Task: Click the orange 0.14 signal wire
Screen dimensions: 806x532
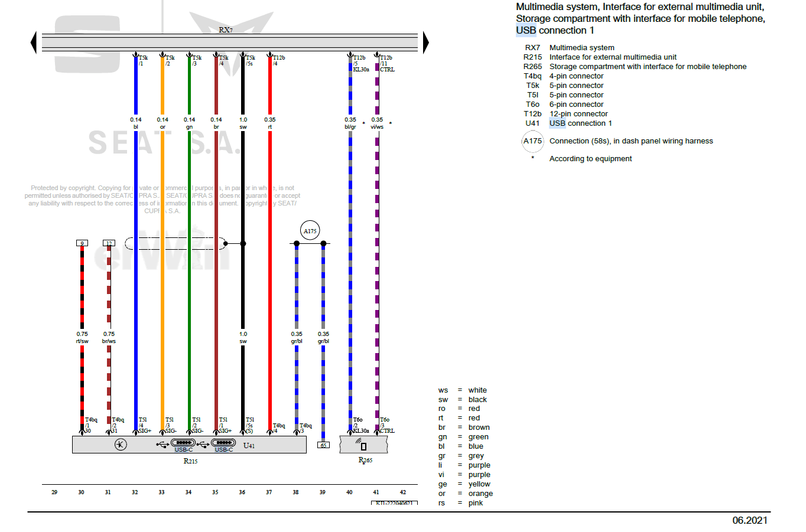Action: point(162,266)
